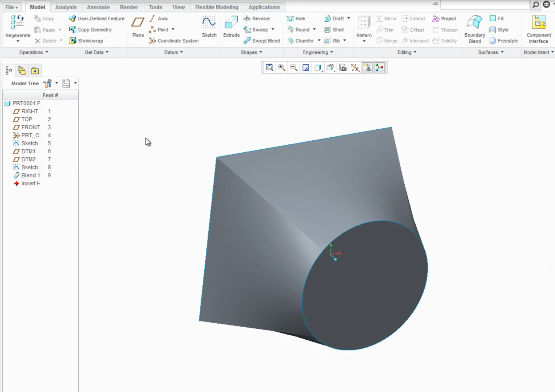
Task: Toggle the spin center display
Action: pos(379,68)
